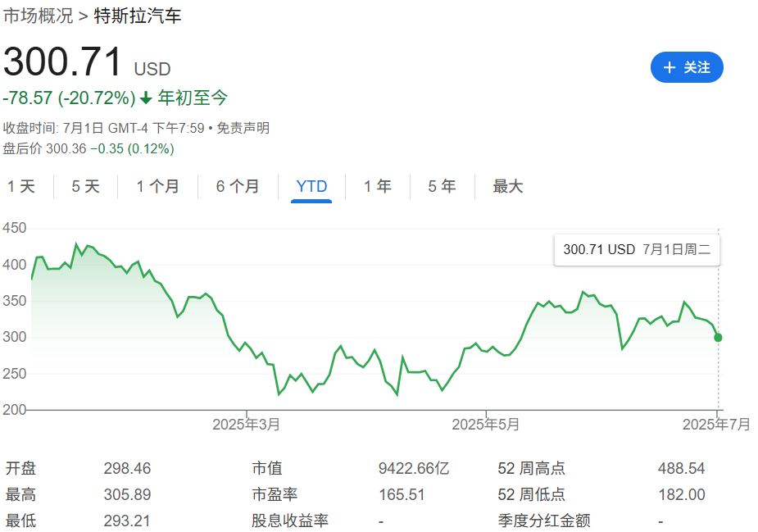Screen dimensions: 758x532
Task: Click the 最高 value 305.89
Action: 127,494
